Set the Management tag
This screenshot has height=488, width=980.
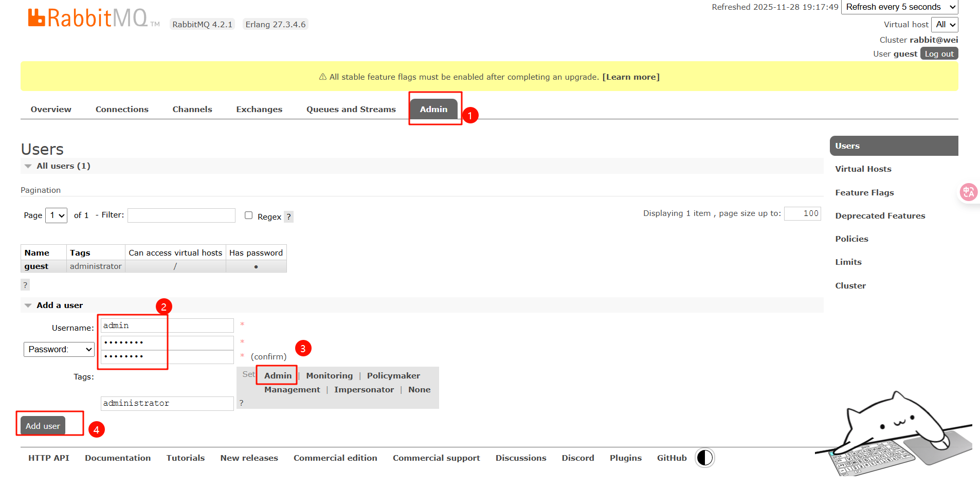coord(292,390)
